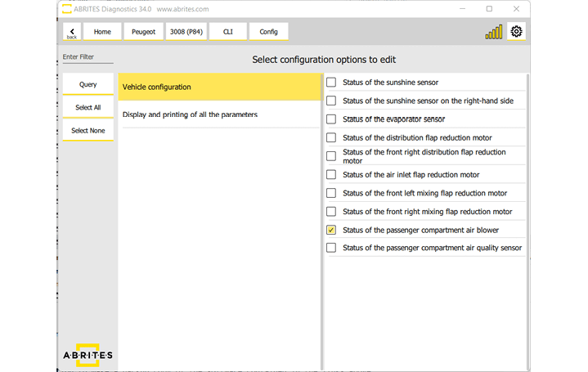Enable passenger compartment air quality sensor checkbox
This screenshot has width=588, height=372.
point(331,248)
